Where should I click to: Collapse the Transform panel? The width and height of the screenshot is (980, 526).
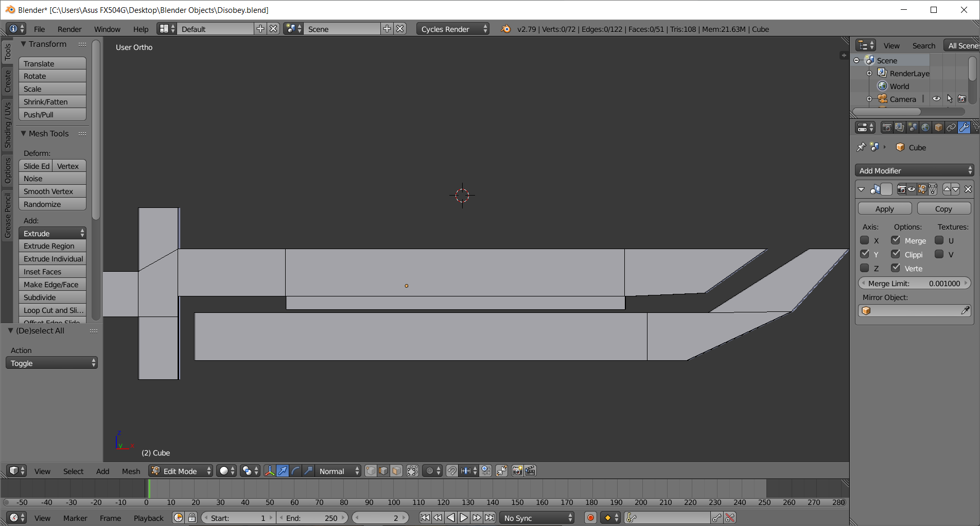(23, 44)
